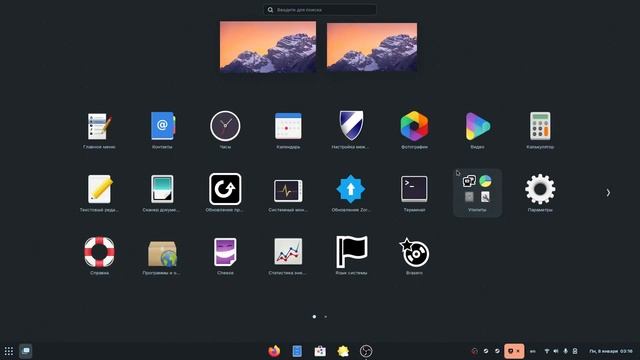
Task: Open the firewall configuration shield app
Action: pos(351,125)
